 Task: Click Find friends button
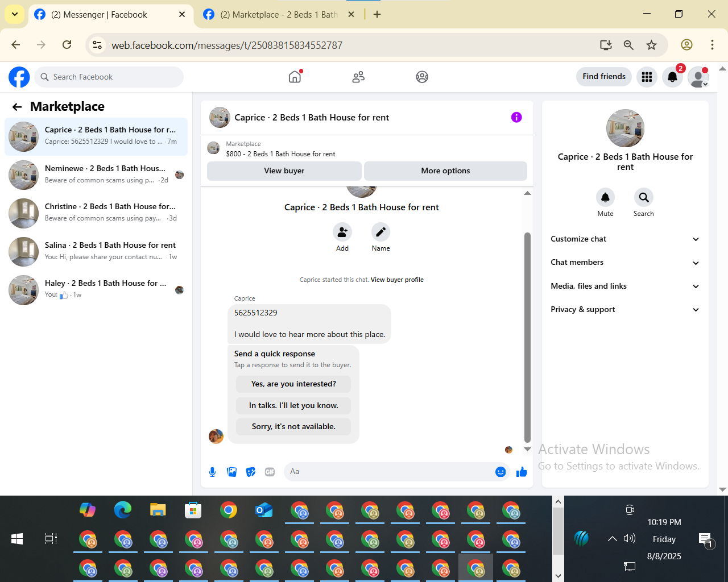tap(604, 77)
